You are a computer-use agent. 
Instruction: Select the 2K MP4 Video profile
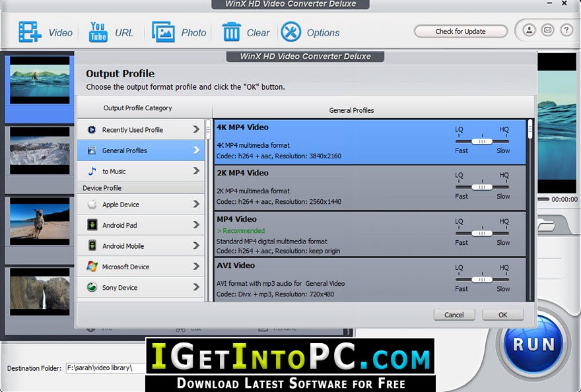point(370,188)
